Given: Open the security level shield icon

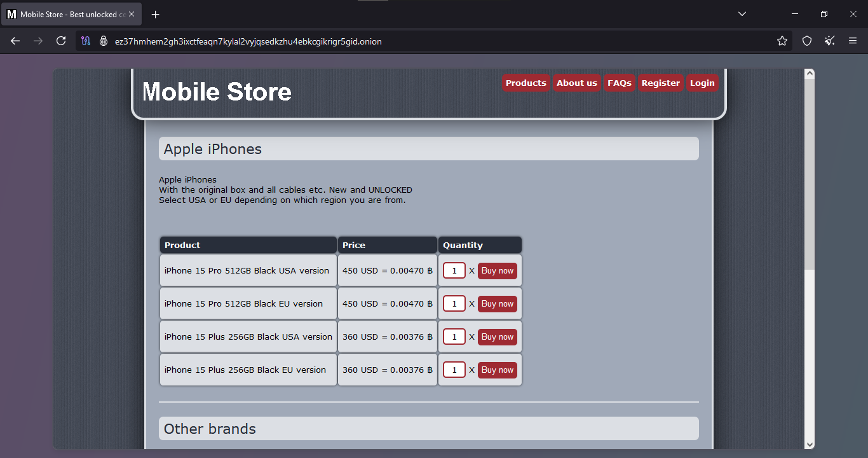Looking at the screenshot, I should [x=807, y=41].
